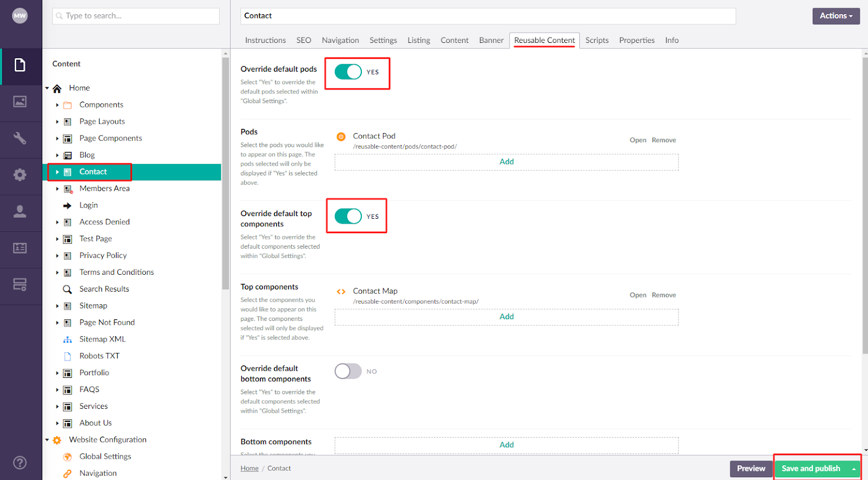
Task: Switch to the Navigation tab
Action: [340, 40]
